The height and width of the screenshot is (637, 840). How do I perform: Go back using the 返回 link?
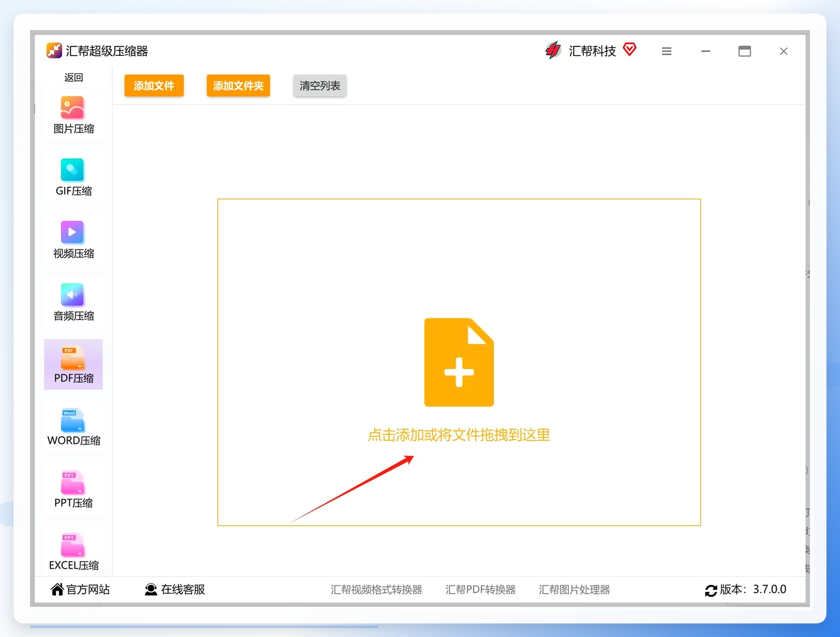(73, 77)
